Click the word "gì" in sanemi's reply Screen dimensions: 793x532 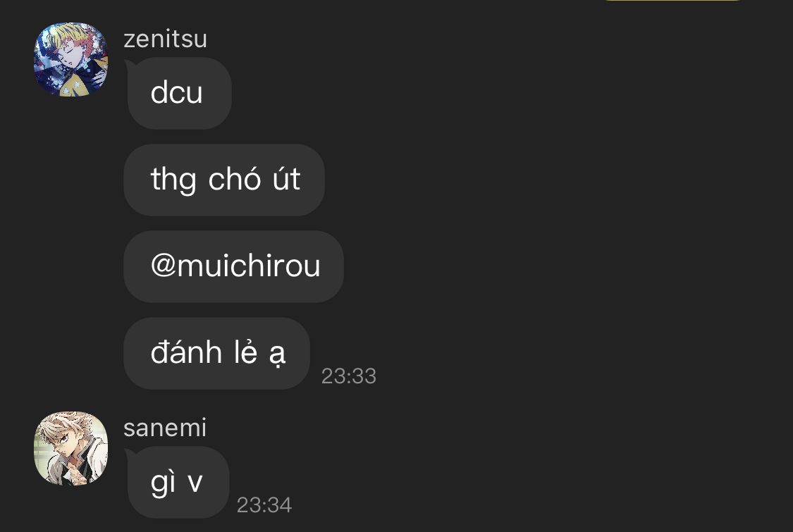coord(163,483)
